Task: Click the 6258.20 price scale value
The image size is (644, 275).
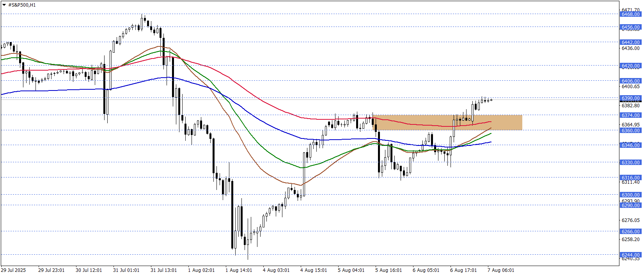Action: 630,240
